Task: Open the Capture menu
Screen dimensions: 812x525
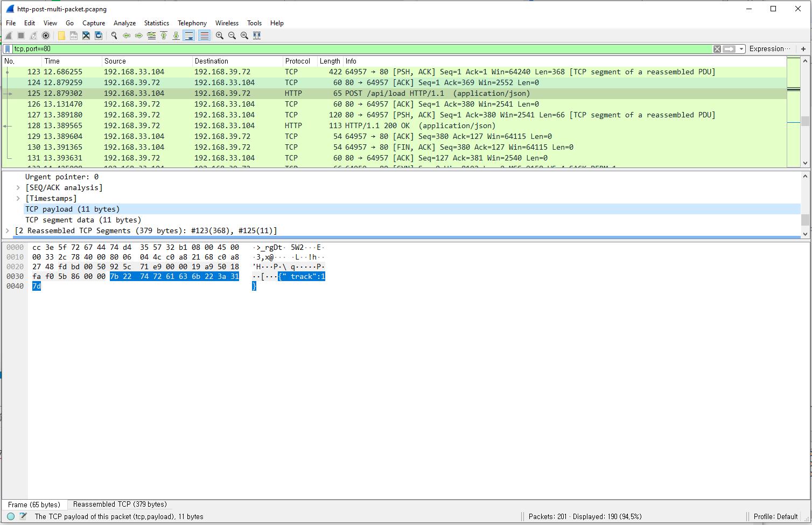Action: click(94, 23)
